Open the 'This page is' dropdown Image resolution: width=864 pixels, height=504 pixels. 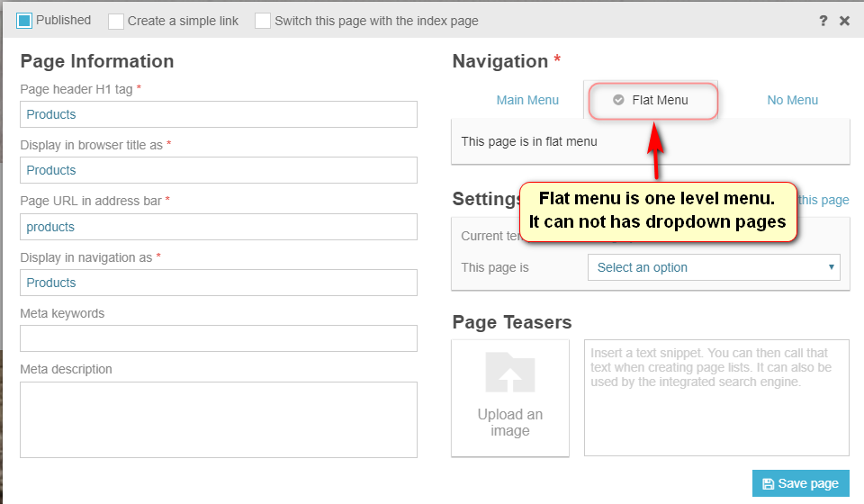714,267
